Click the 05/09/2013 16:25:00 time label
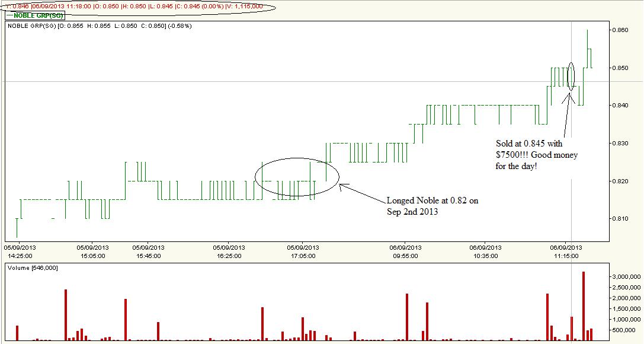 pyautogui.click(x=229, y=251)
